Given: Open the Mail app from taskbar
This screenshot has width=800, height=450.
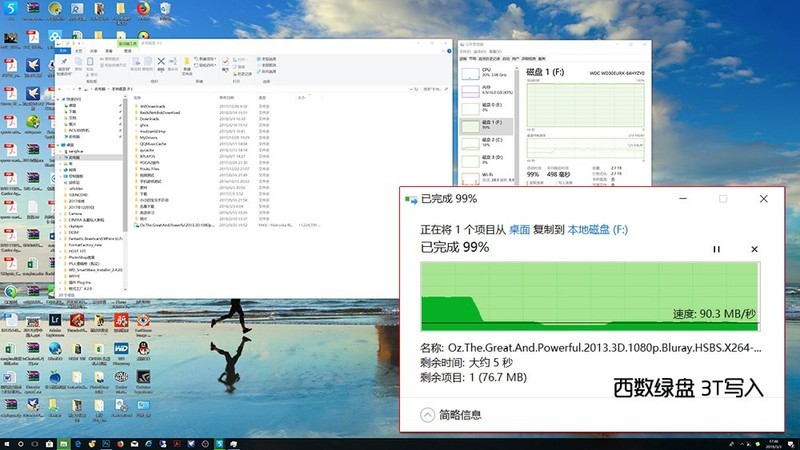Looking at the screenshot, I should pos(134,444).
